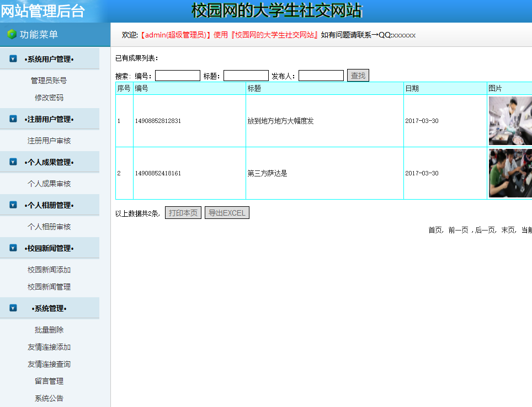Select the 个人成果管理 menu header
Viewport: 532px width, 407px height.
coord(50,162)
